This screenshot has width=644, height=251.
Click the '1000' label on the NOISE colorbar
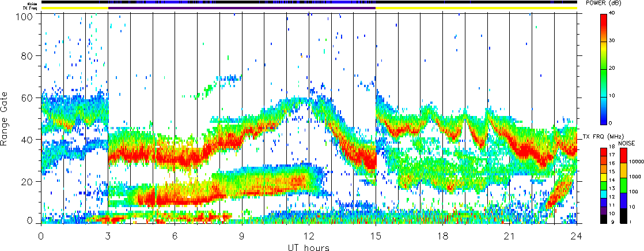[635, 177]
